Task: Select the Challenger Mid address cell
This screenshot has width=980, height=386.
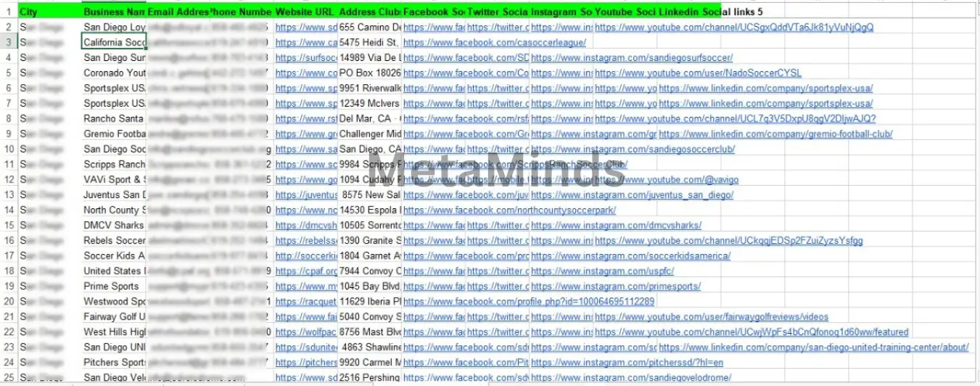Action: click(370, 134)
